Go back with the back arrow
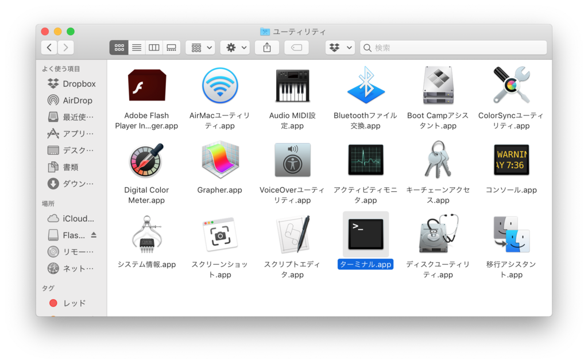588x364 pixels. 49,48
